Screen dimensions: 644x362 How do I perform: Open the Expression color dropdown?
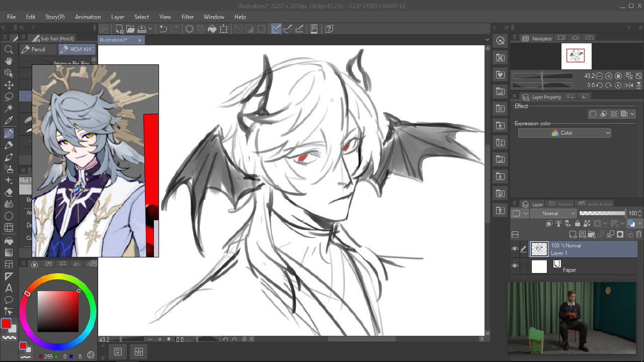tap(565, 133)
